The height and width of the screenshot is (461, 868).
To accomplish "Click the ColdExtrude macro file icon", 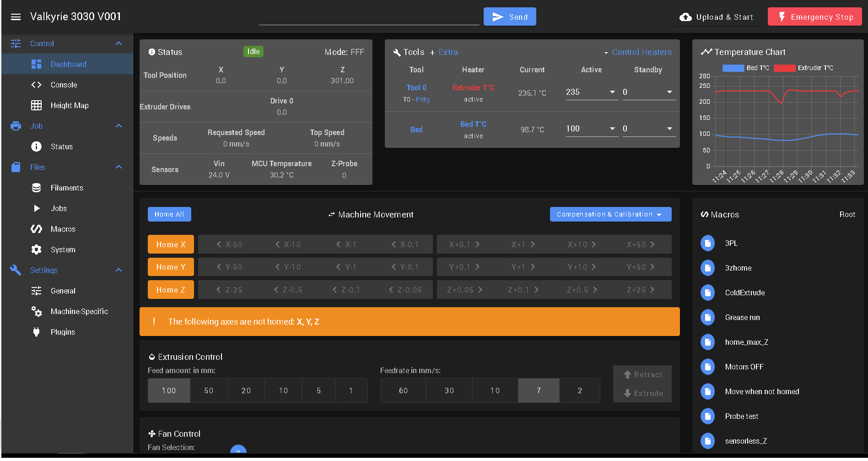I will click(x=707, y=293).
